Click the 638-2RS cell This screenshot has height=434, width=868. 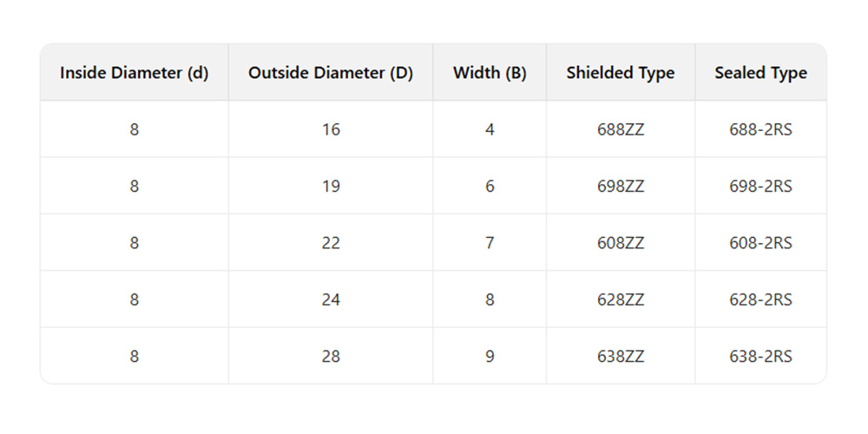click(760, 356)
